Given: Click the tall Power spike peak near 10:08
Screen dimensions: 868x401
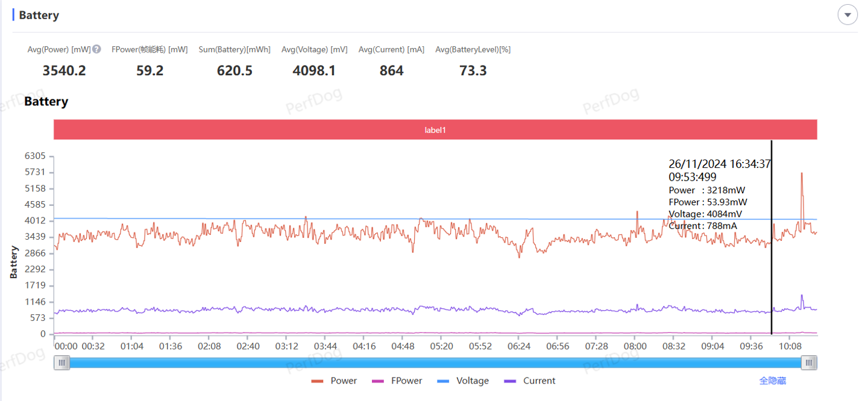Looking at the screenshot, I should click(x=802, y=173).
